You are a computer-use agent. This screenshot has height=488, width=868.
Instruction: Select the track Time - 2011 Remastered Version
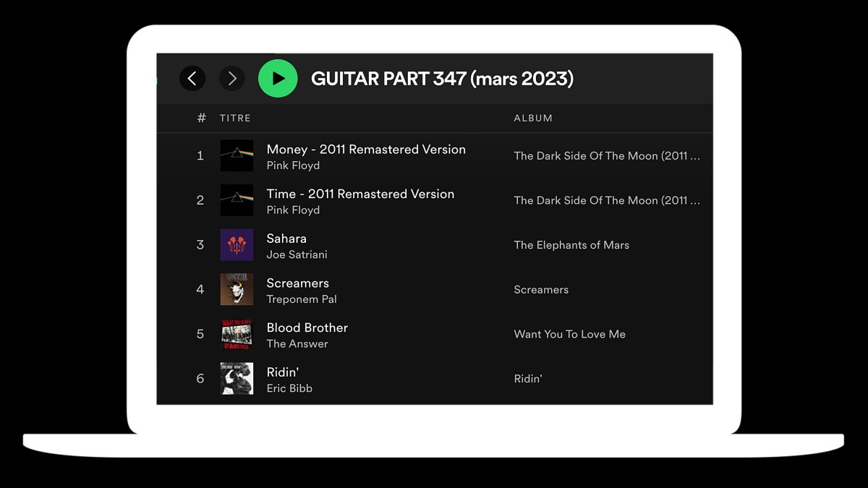360,194
